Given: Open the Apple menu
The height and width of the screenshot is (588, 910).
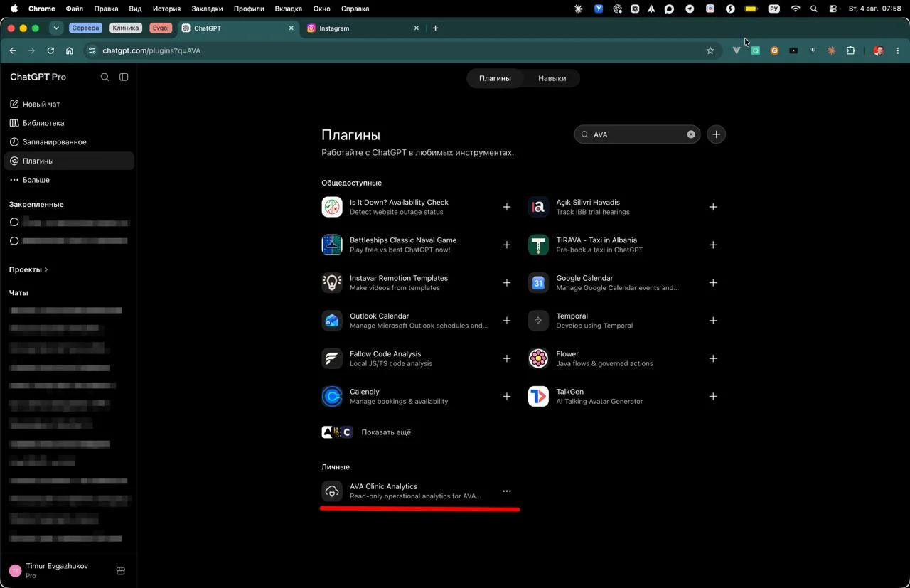Looking at the screenshot, I should 14,9.
